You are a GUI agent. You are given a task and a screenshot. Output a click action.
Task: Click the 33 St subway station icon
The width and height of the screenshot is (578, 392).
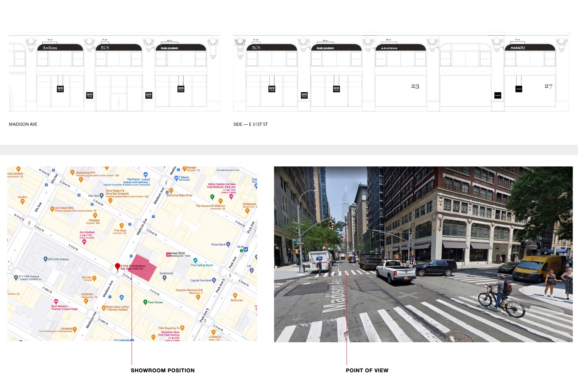pyautogui.click(x=245, y=250)
